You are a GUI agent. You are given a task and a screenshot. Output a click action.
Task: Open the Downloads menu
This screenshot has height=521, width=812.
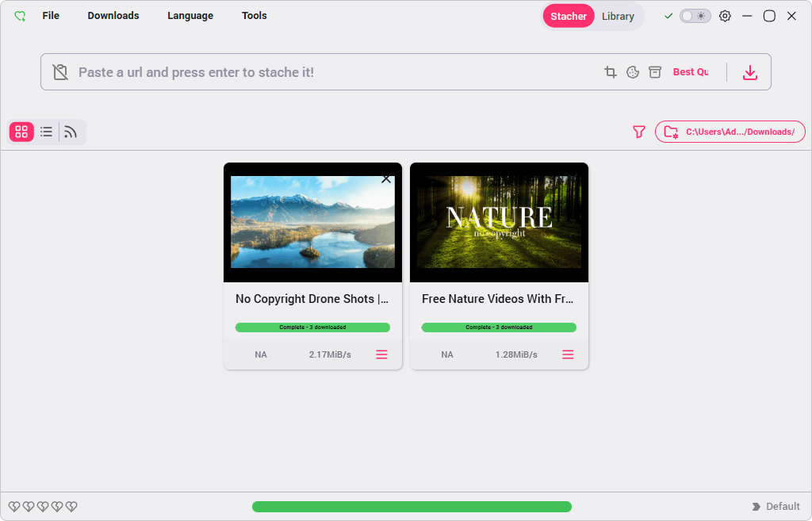click(x=113, y=16)
